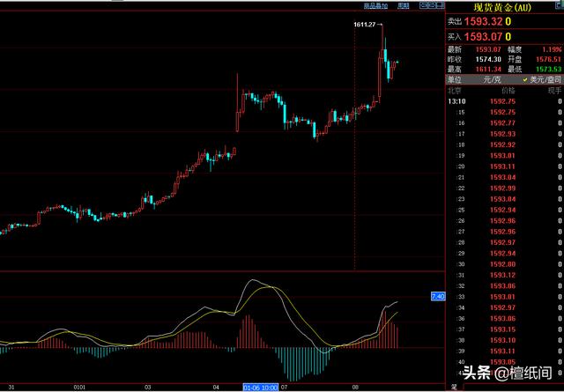Click the 价格 column header in tick list
Screen dimensions: 564x392
tap(508, 90)
